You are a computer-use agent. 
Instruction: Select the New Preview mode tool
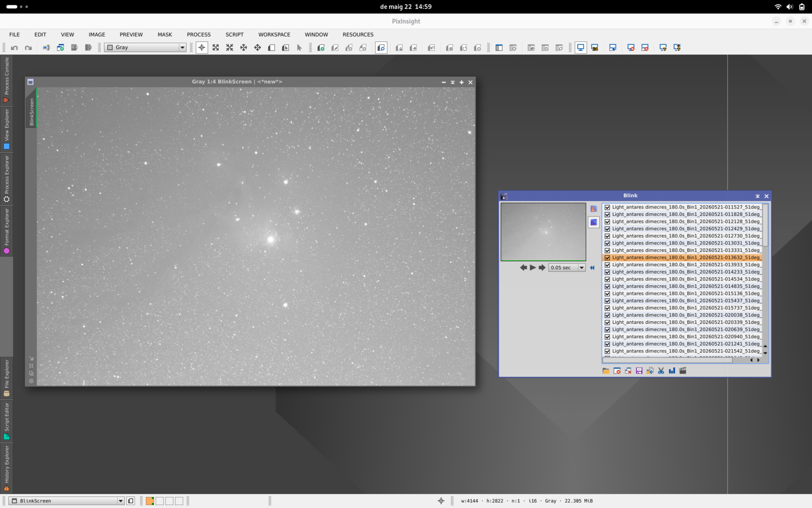[272, 48]
